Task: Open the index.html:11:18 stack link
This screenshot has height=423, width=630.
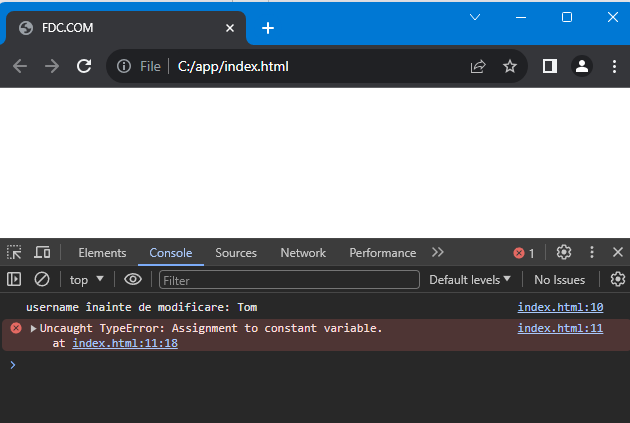Action: pos(124,343)
